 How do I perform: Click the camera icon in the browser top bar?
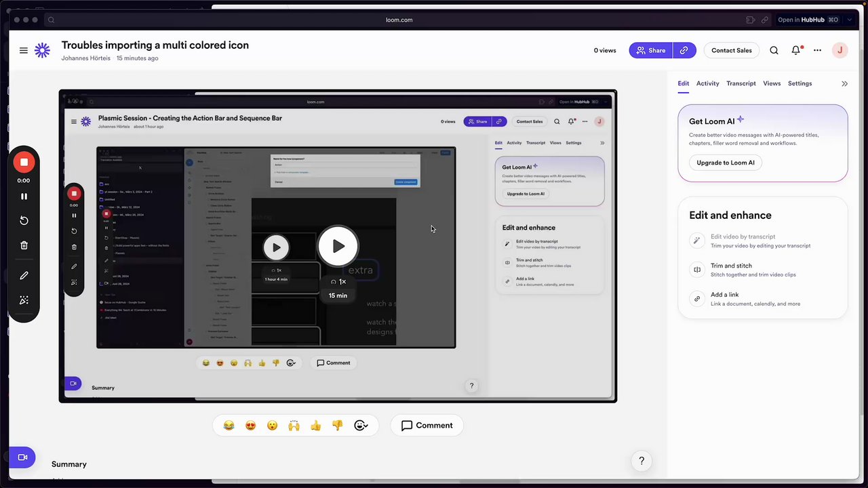click(751, 20)
